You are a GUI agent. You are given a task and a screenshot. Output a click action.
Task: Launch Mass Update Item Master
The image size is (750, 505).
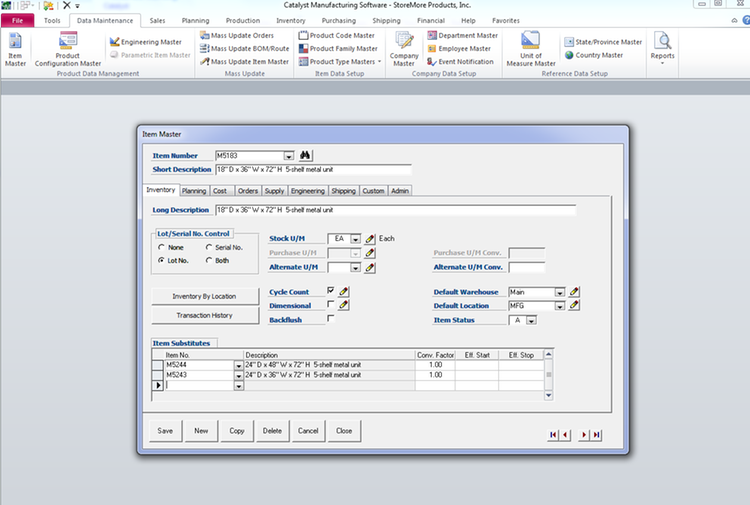(244, 62)
